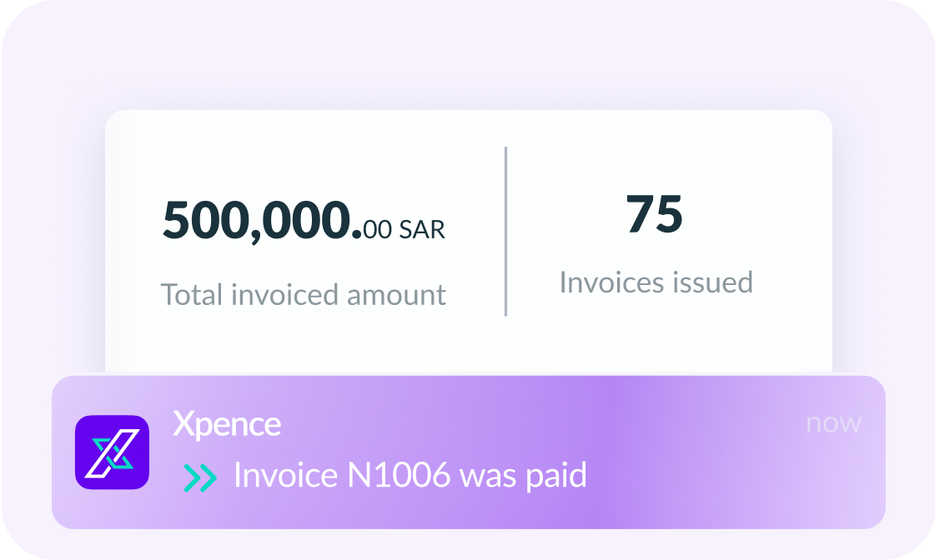The width and height of the screenshot is (935, 560).
Task: Click the 'Invoices issued' label
Action: [656, 282]
